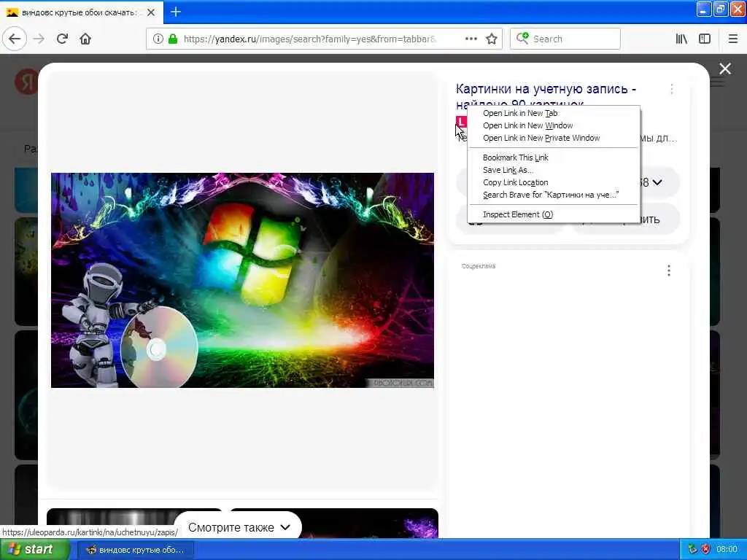747x560 pixels.
Task: Reload the current page
Action: [x=62, y=39]
